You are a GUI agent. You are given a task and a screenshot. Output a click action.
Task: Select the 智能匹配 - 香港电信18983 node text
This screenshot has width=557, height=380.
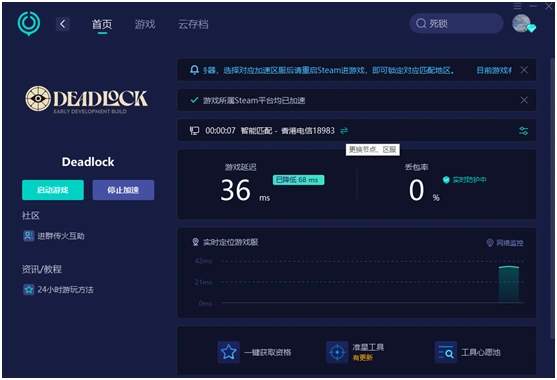pyautogui.click(x=288, y=131)
